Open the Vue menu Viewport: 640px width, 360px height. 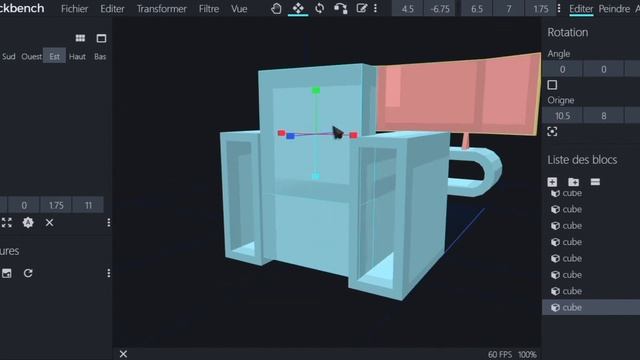pos(239,9)
